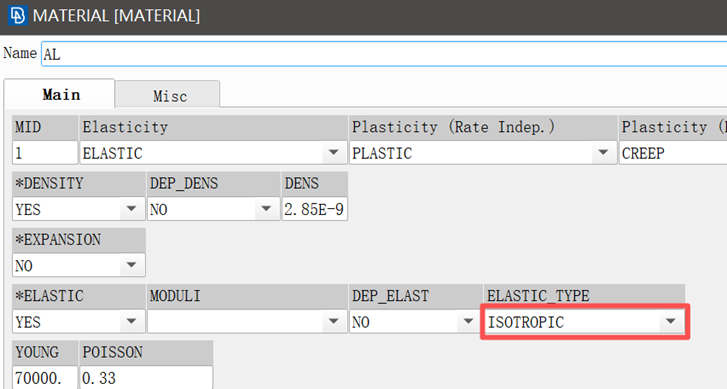The width and height of the screenshot is (727, 389).
Task: Click the ELASTIC_TYPE header label
Action: [x=538, y=296]
